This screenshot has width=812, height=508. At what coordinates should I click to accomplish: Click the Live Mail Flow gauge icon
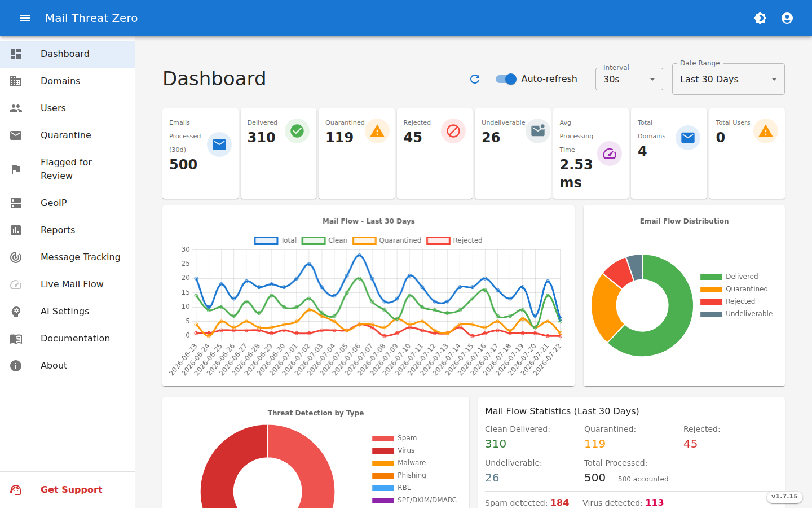click(x=16, y=284)
